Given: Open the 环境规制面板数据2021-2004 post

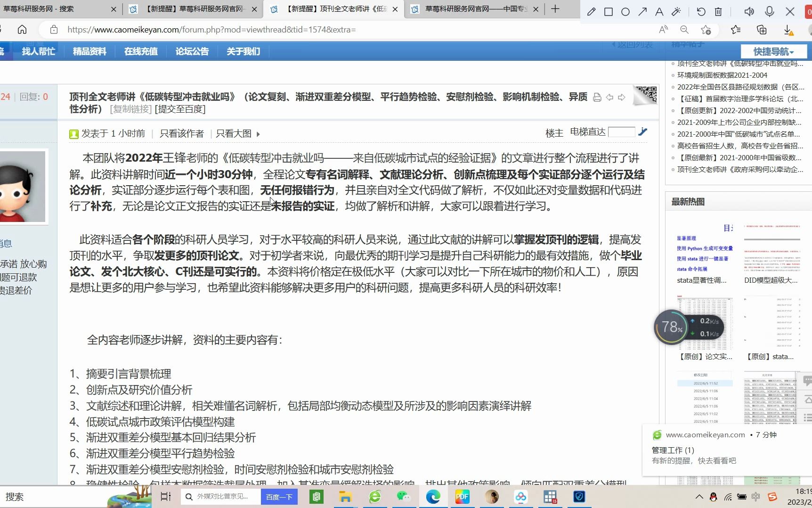Looking at the screenshot, I should click(x=722, y=75).
